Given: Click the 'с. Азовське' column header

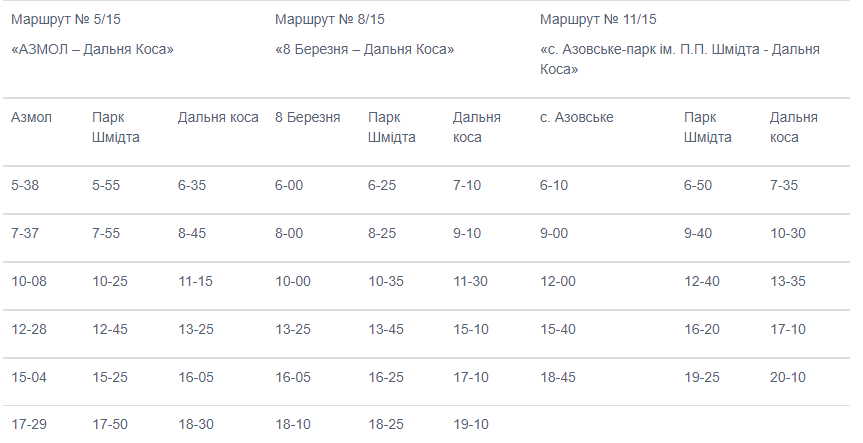Looking at the screenshot, I should [x=576, y=117].
